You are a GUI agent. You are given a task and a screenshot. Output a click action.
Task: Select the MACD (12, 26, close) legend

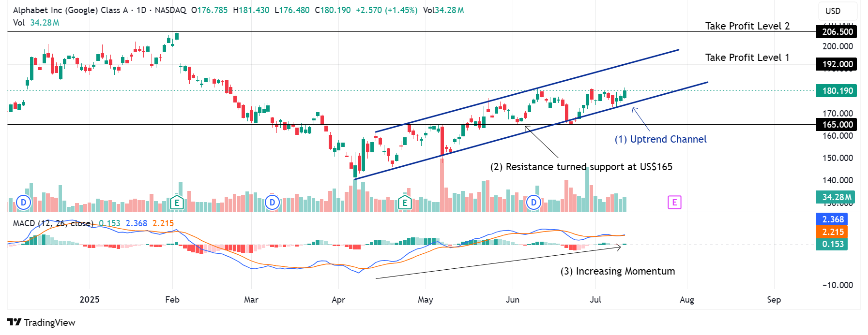(x=53, y=223)
